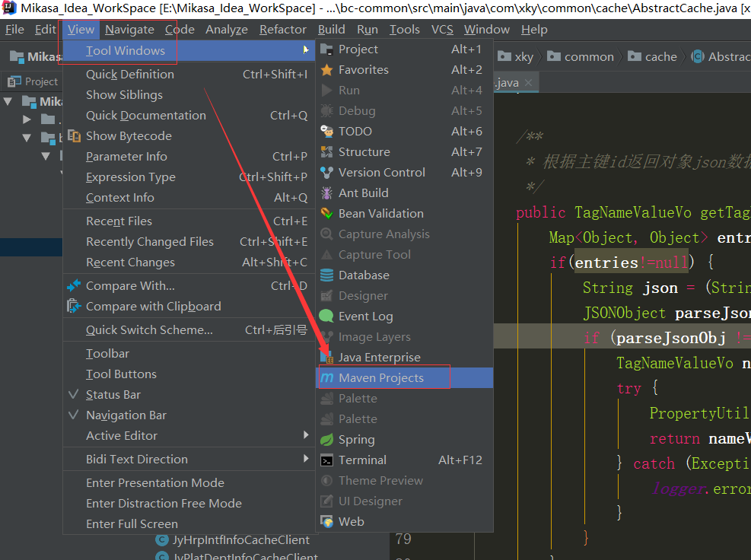Open the VCS menu
751x560 pixels.
click(x=442, y=30)
